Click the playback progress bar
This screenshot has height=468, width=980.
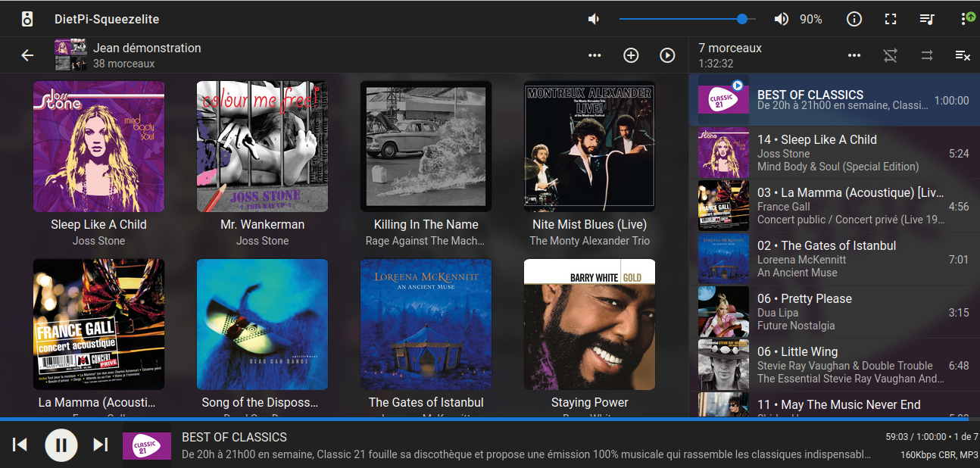tap(490, 419)
